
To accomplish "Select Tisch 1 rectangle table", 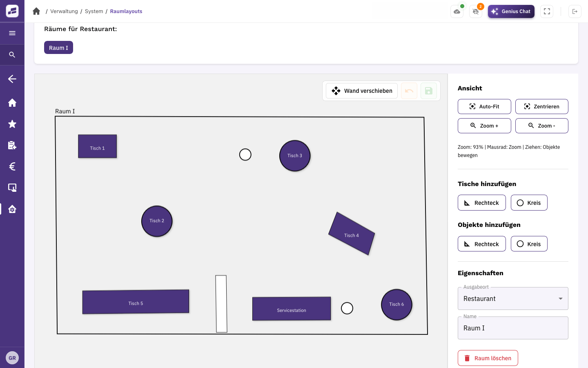I will pyautogui.click(x=98, y=146).
